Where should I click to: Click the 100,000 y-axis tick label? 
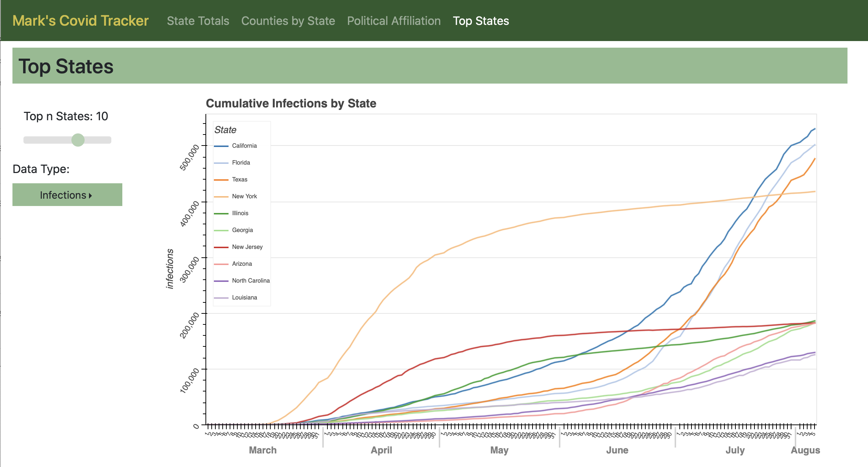189,381
